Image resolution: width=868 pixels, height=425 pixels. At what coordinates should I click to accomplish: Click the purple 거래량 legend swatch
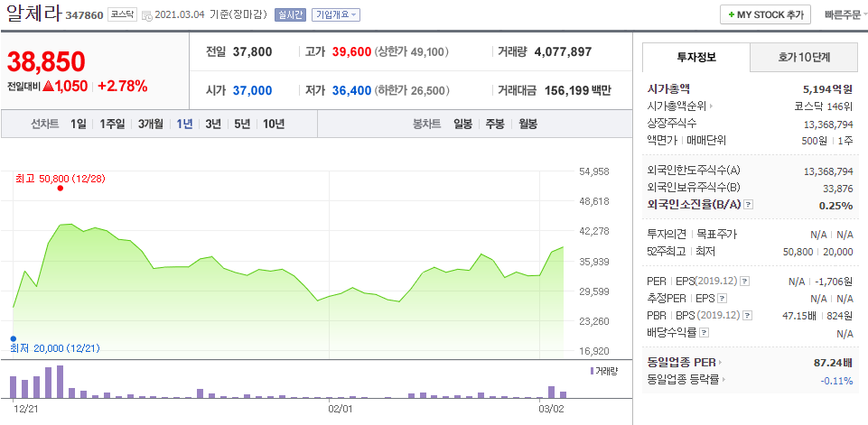(592, 371)
